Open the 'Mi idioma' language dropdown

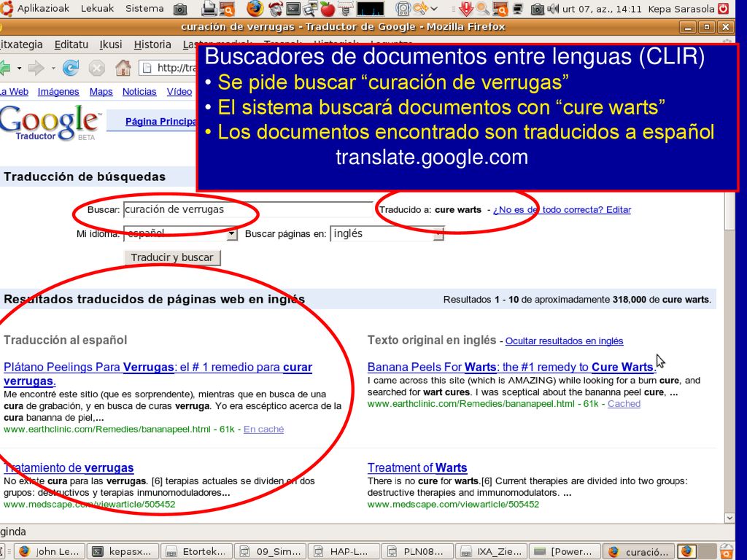[181, 234]
